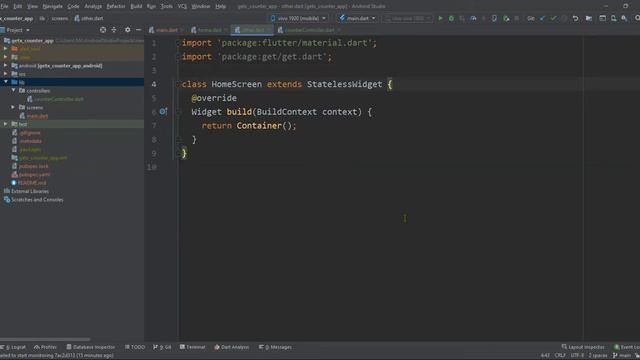Switch to the home.dart editor tab
Screen dimensions: 640x360
(209, 30)
